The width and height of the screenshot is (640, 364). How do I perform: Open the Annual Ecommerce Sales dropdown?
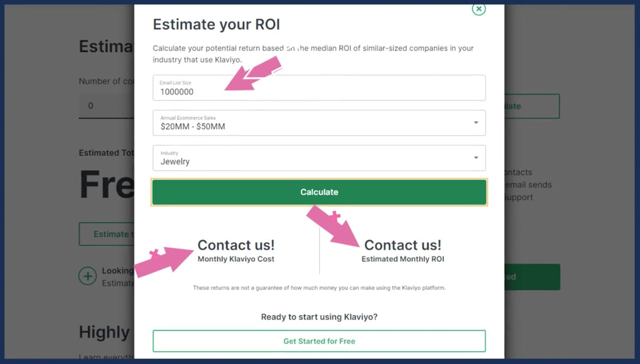(x=319, y=123)
